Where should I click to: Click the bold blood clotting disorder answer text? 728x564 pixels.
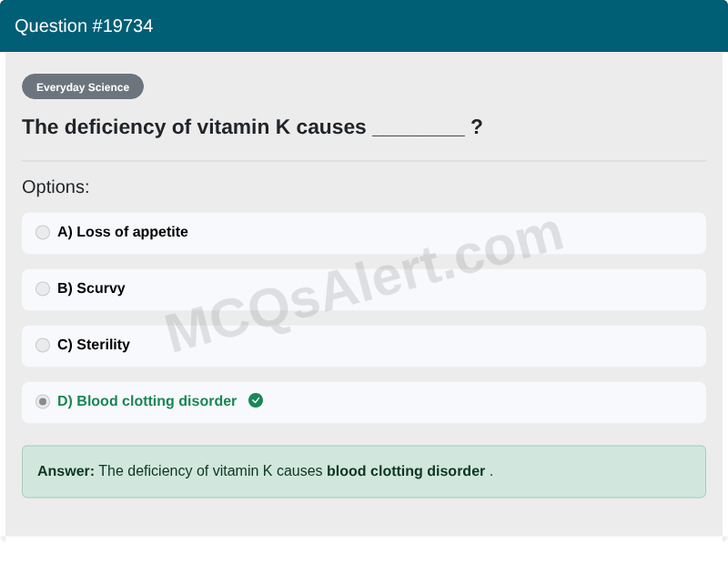pos(406,470)
